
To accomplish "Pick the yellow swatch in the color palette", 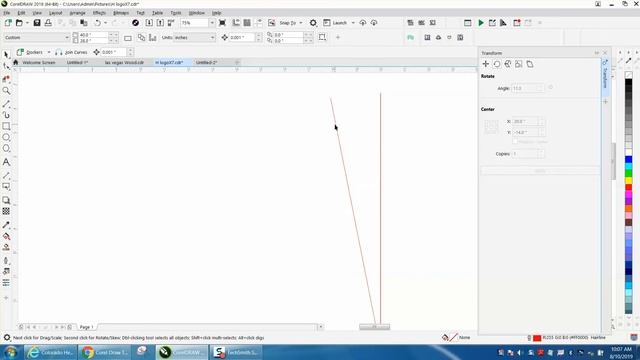I will (x=629, y=180).
